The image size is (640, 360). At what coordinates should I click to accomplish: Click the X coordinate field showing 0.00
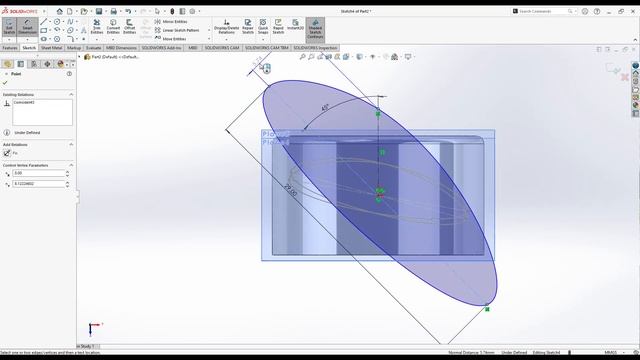[38, 173]
